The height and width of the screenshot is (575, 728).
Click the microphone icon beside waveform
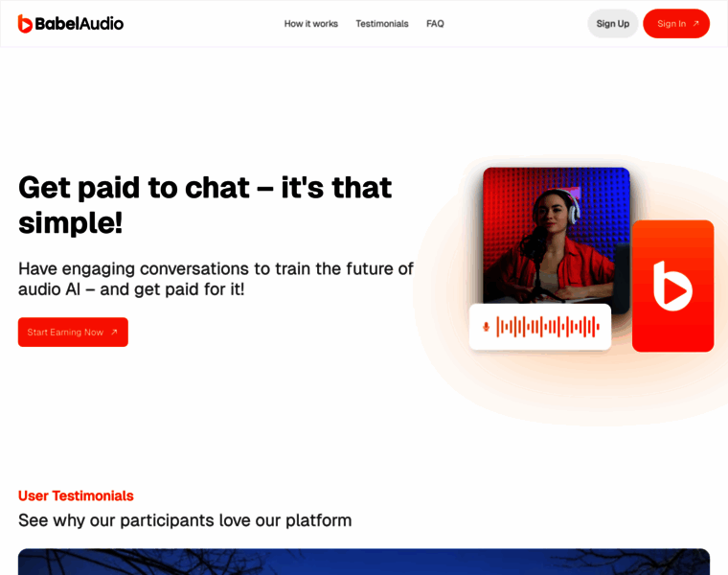point(486,327)
